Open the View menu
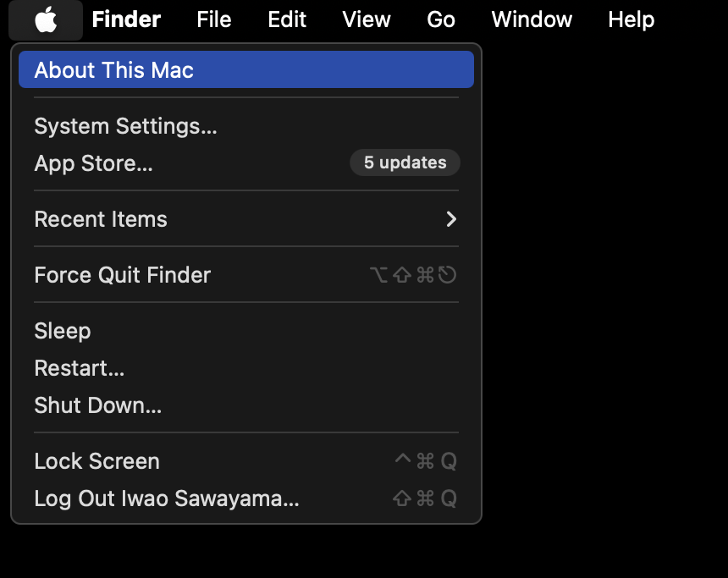 click(x=367, y=19)
